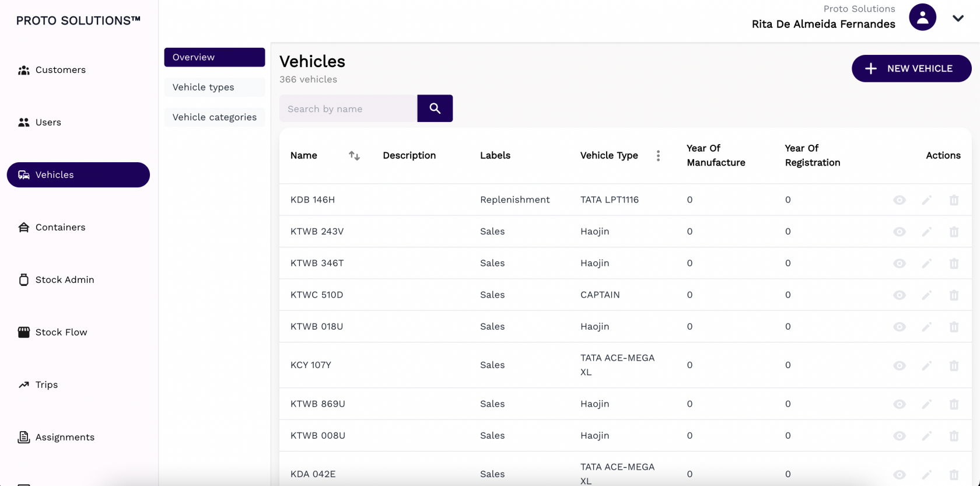The height and width of the screenshot is (486, 980).
Task: View vehicle KTWC 510D with eye icon
Action: tap(899, 295)
